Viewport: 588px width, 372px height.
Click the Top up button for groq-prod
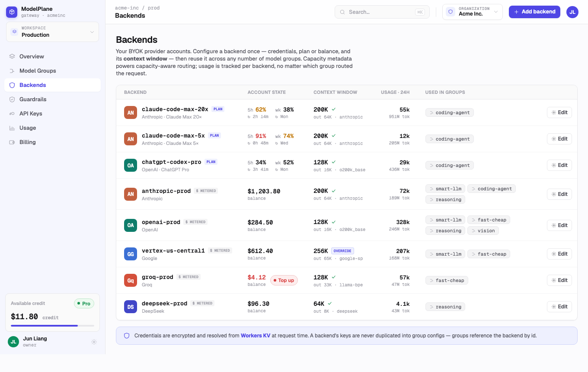click(284, 280)
